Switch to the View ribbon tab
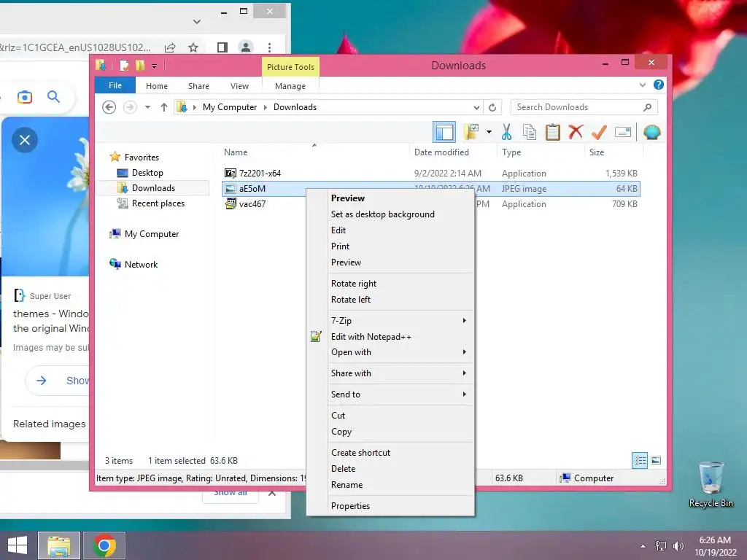Viewport: 747px width, 560px height. (239, 86)
